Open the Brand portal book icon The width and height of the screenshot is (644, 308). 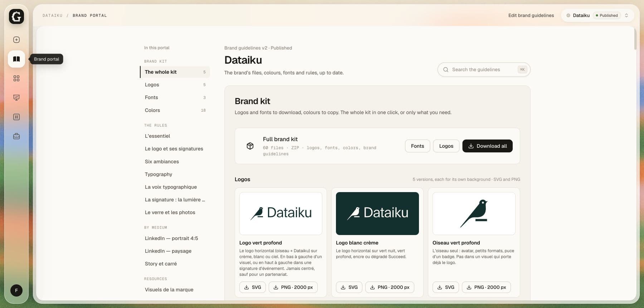point(16,59)
